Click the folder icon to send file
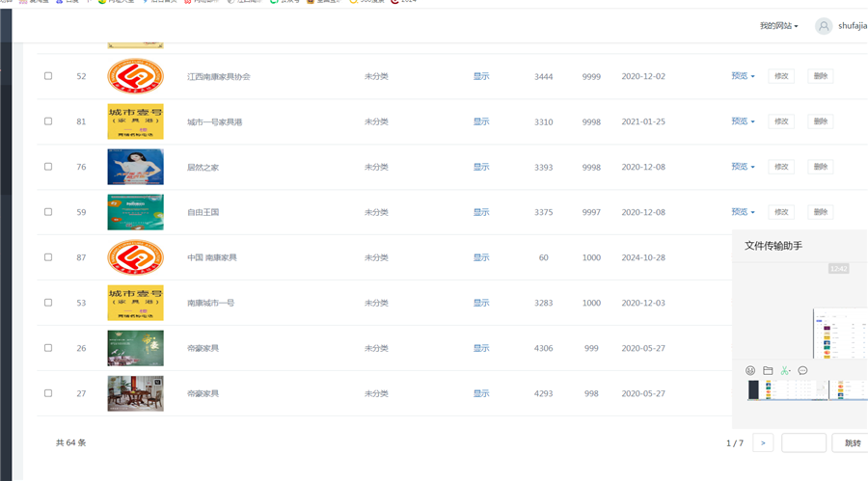The image size is (868, 481). pyautogui.click(x=768, y=371)
